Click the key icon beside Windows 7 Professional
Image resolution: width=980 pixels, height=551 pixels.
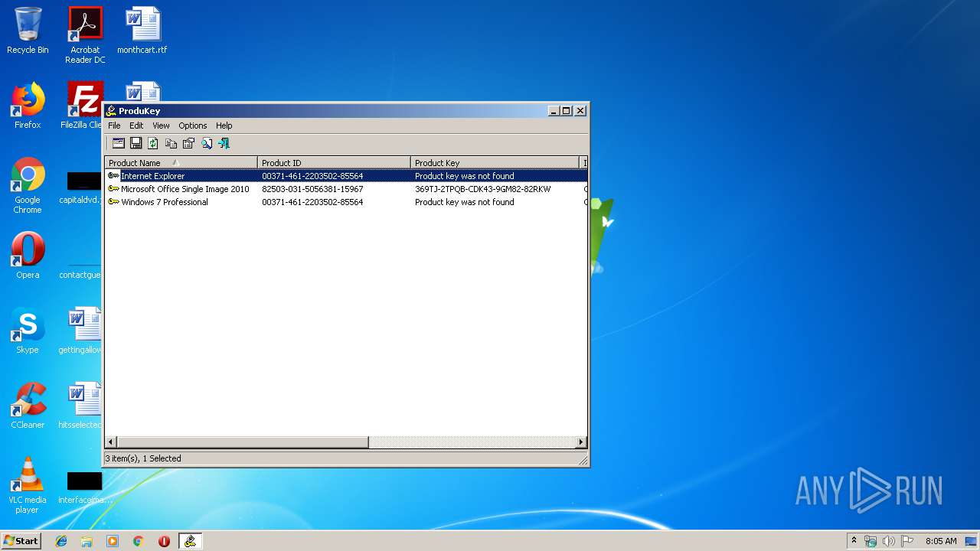pyautogui.click(x=113, y=202)
